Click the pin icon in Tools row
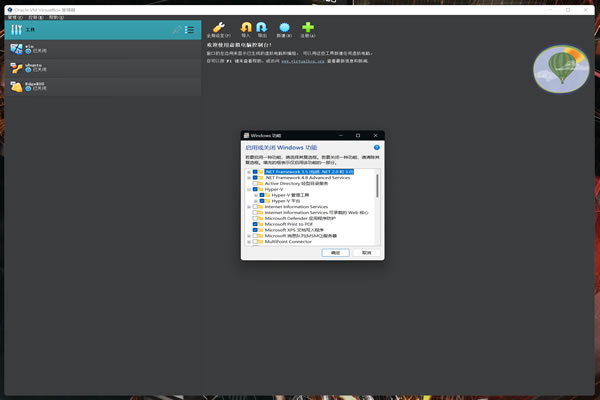Screen dimensions: 600x400 (x=176, y=30)
